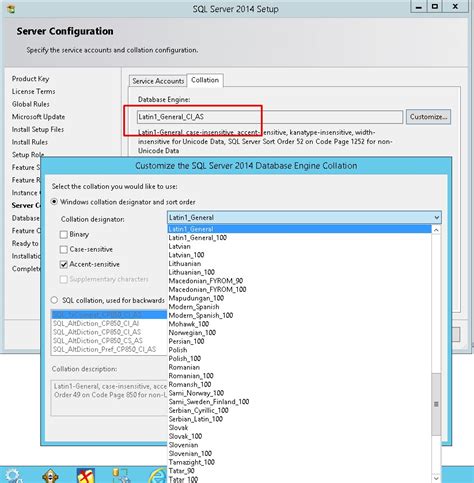Go to Install Setup Files step
Viewport: 474px width, 483px height.
click(38, 129)
